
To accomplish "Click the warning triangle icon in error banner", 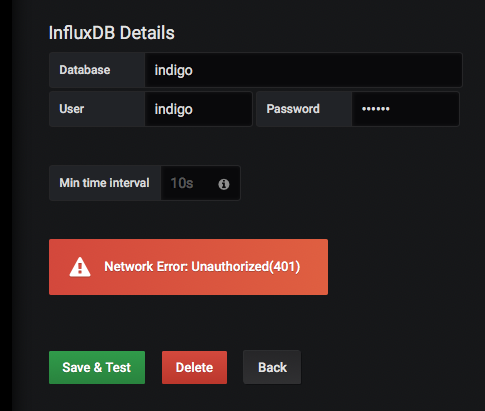I will click(x=80, y=267).
